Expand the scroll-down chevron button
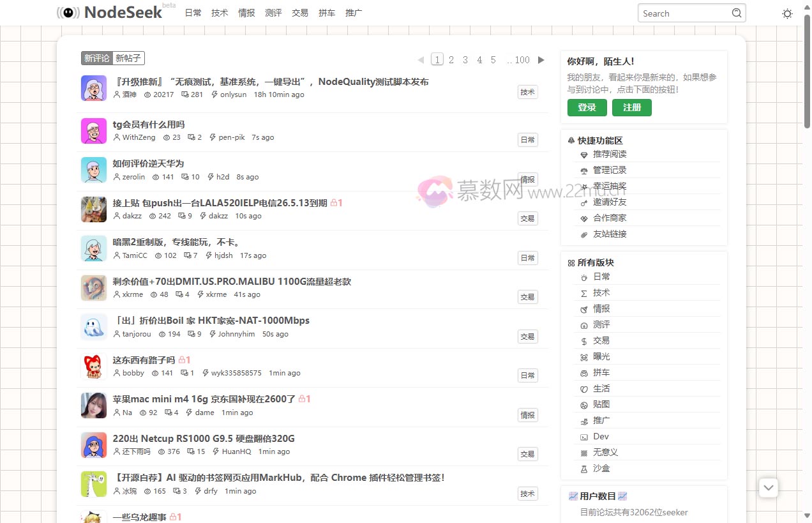The height and width of the screenshot is (523, 812). click(769, 488)
